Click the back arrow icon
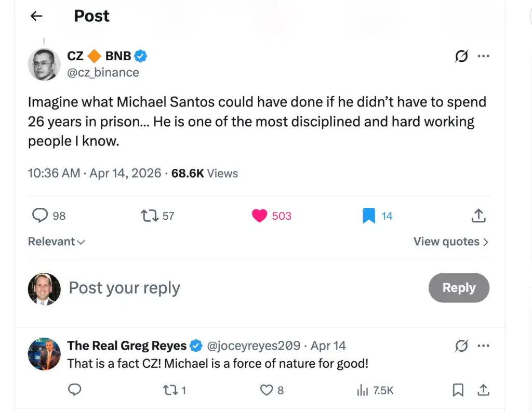532x412 pixels. coord(36,16)
